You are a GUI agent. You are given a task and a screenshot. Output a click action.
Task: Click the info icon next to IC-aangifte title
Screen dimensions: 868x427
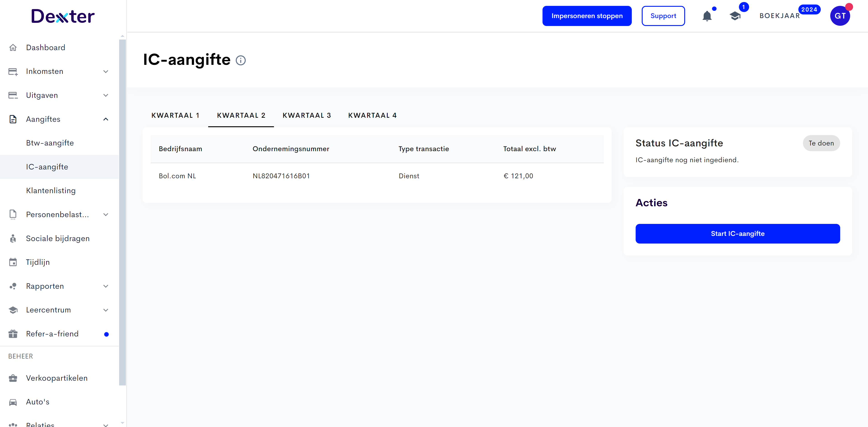tap(241, 60)
